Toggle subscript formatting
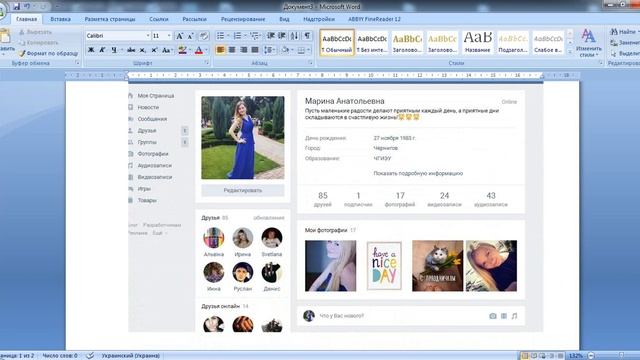 pos(142,50)
